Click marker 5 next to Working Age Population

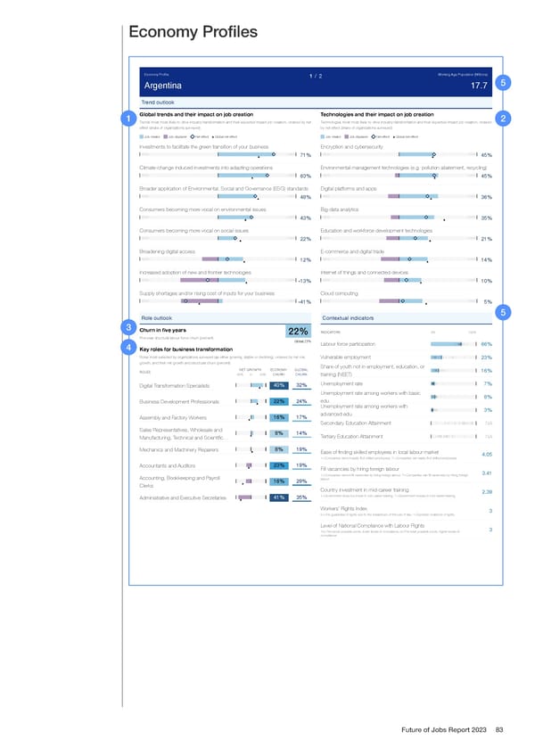505,84
